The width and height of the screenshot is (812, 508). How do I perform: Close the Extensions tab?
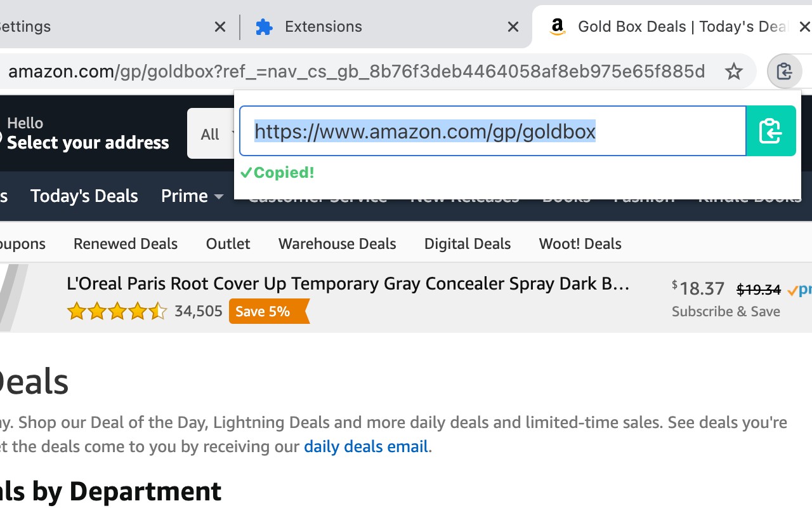[x=513, y=27]
